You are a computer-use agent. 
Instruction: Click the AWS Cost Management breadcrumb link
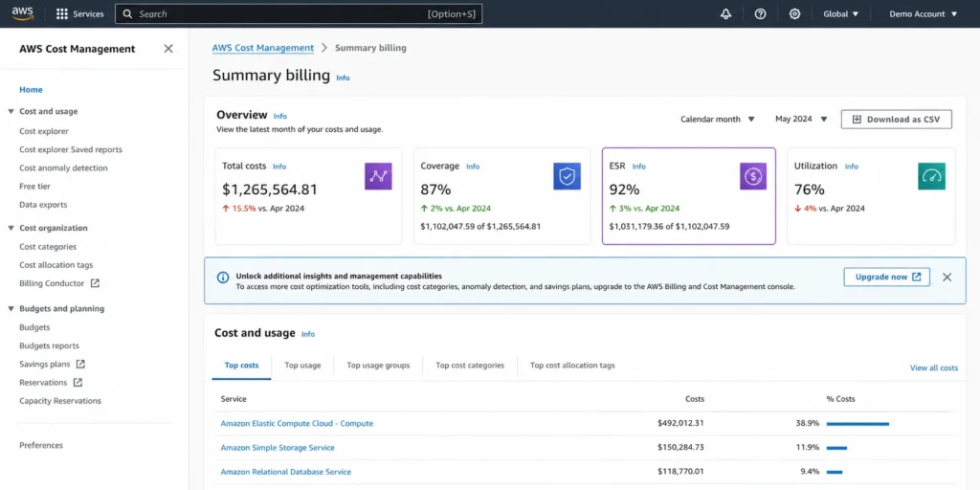262,48
